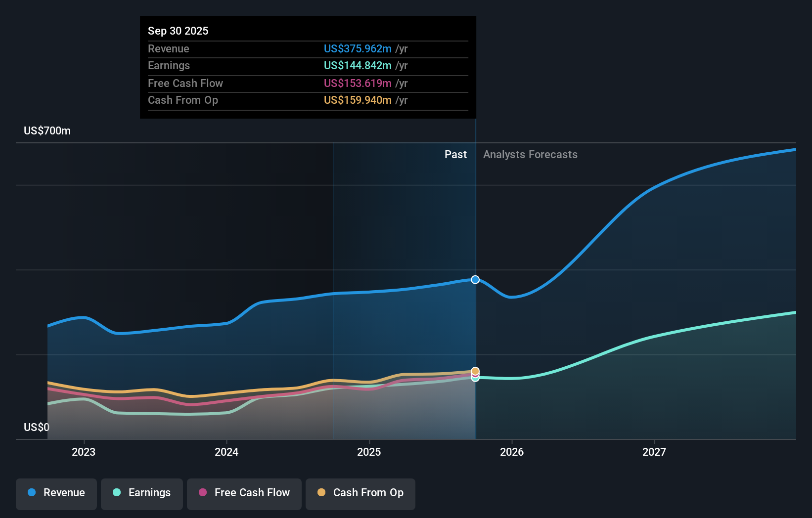Screen dimensions: 812x518
Task: Toggle the Earnings series off
Action: tap(141, 493)
